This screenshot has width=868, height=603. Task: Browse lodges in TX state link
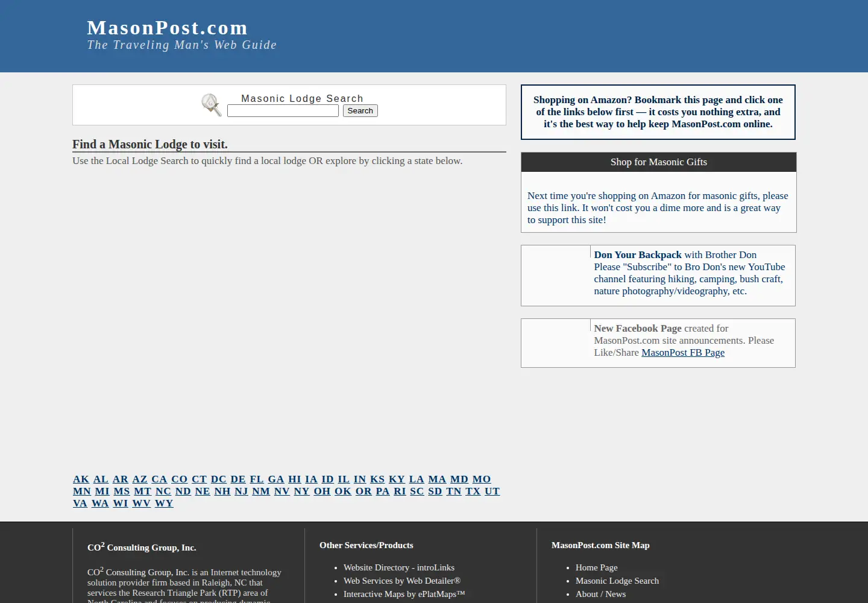click(x=473, y=491)
